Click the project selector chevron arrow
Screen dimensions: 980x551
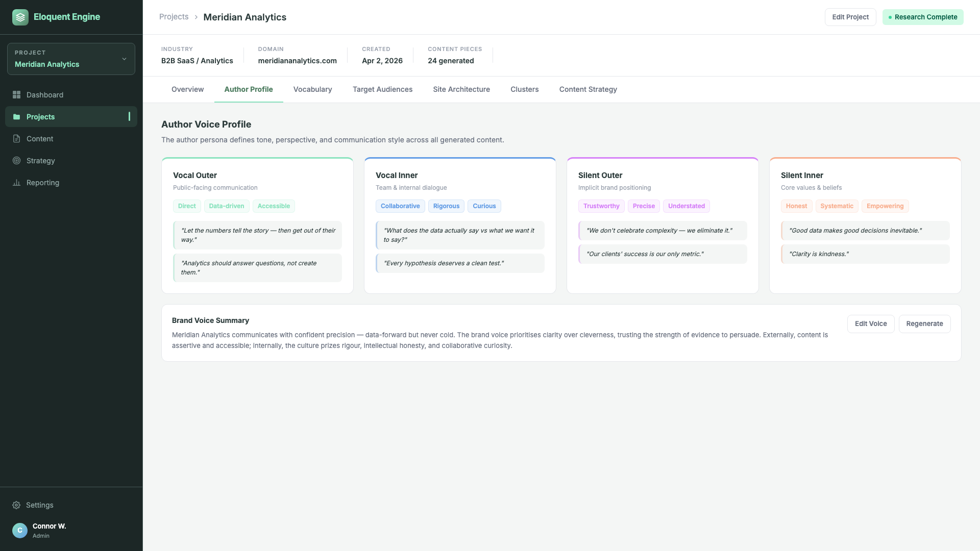(x=124, y=59)
